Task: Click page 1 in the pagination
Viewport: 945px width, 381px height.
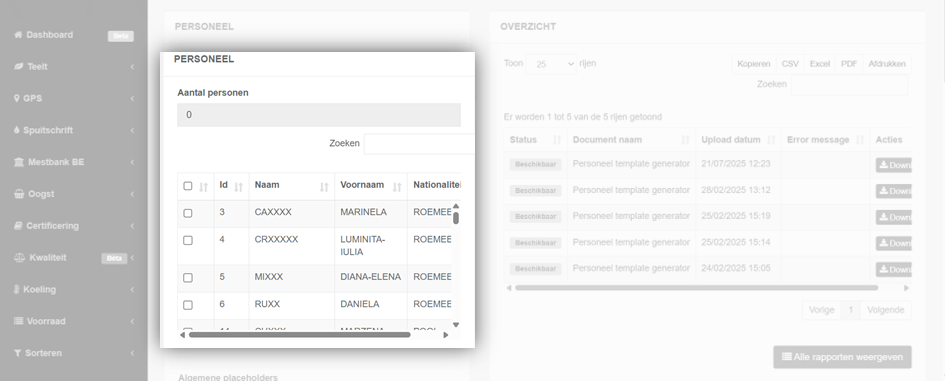Action: click(850, 310)
